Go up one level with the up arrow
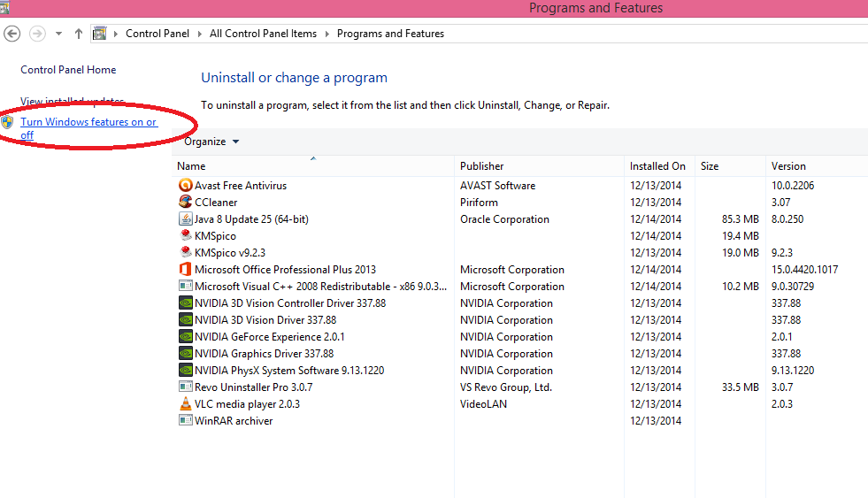Screen dimensions: 868x498 point(79,34)
